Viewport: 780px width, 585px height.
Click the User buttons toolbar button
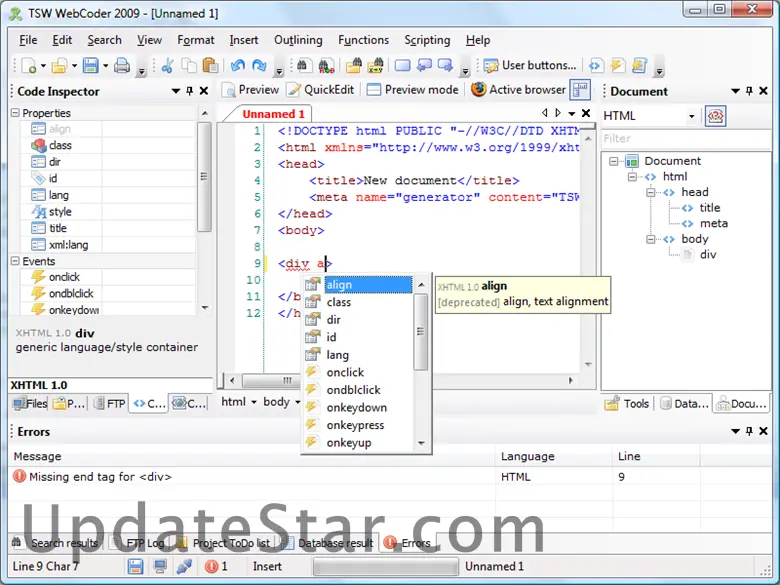530,66
